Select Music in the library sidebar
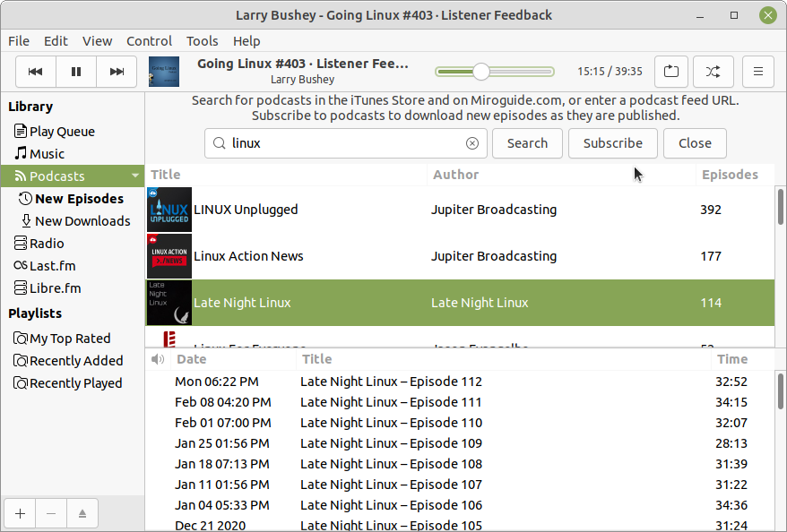 click(x=73, y=154)
